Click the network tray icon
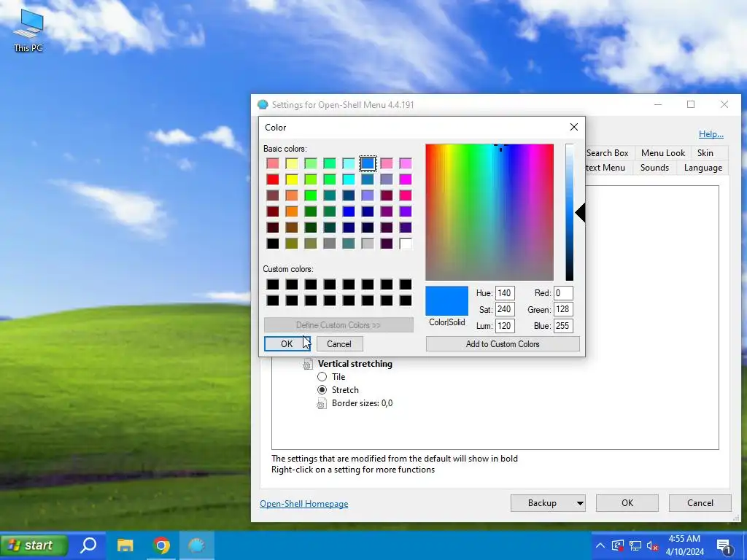 tap(635, 545)
